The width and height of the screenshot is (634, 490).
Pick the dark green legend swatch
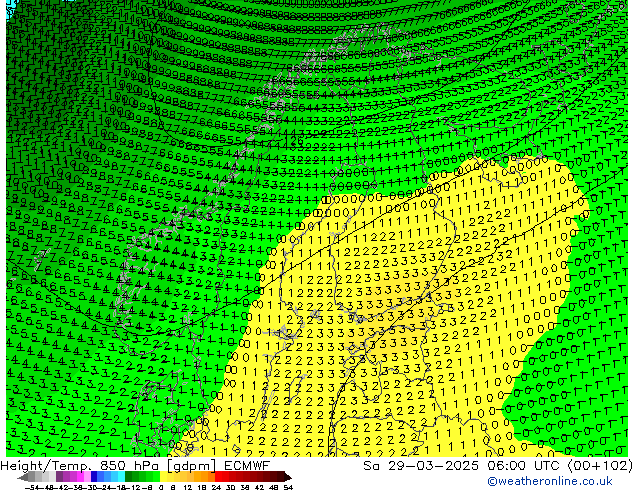pyautogui.click(x=129, y=477)
